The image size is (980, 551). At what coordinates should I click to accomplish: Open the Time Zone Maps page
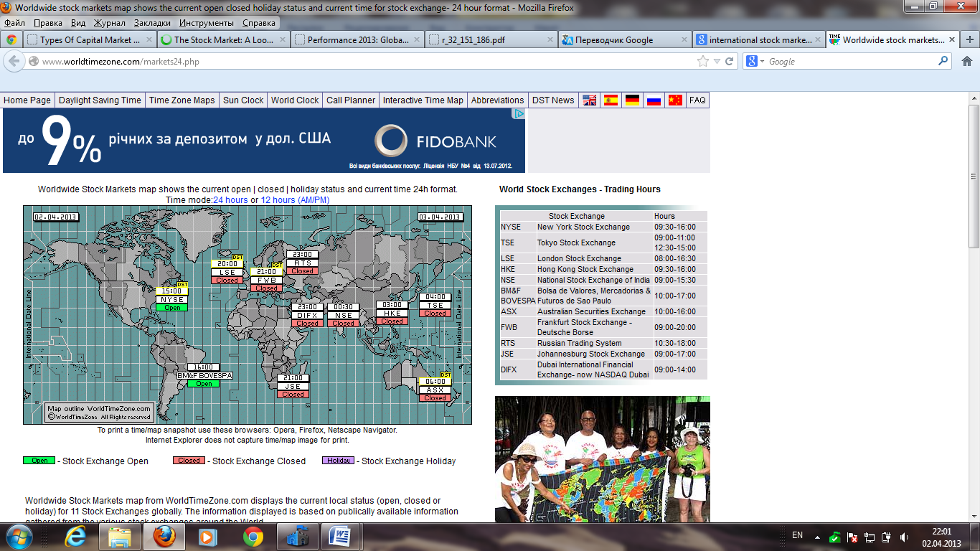pos(182,100)
